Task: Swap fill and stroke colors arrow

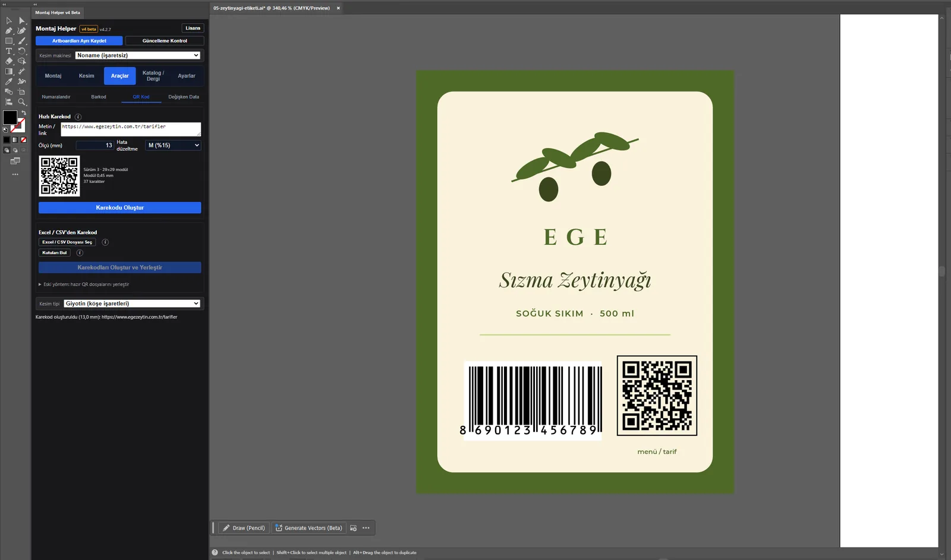Action: [x=24, y=112]
